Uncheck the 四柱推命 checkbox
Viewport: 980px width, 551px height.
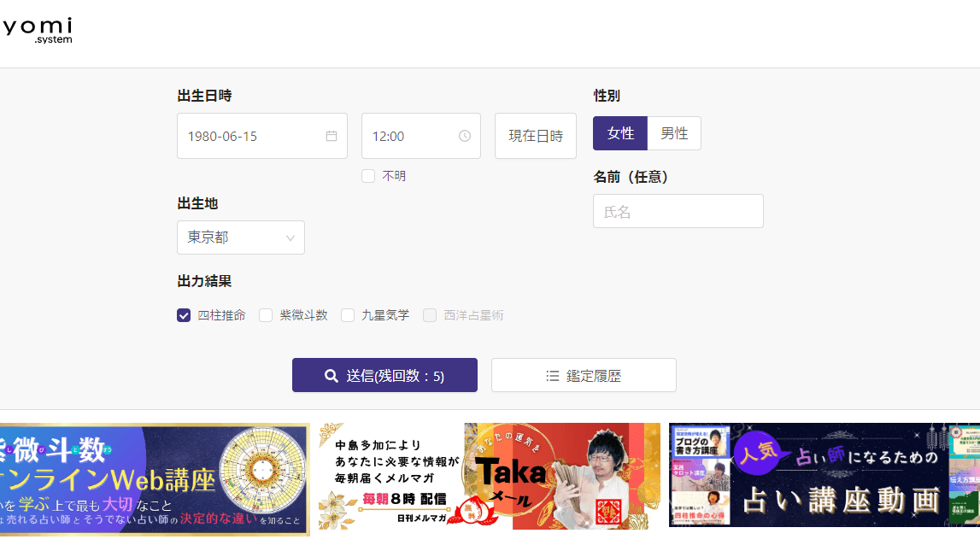pyautogui.click(x=184, y=315)
